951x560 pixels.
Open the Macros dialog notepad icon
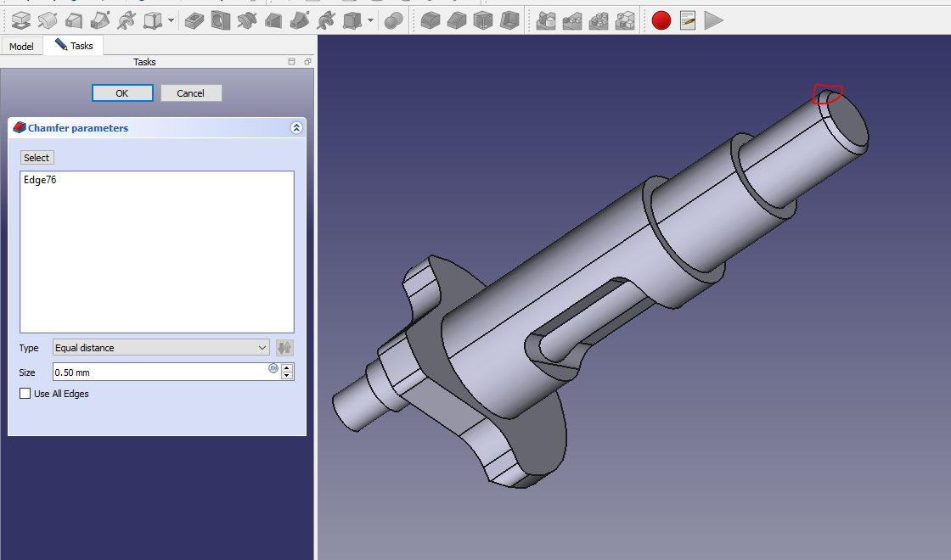click(x=688, y=20)
